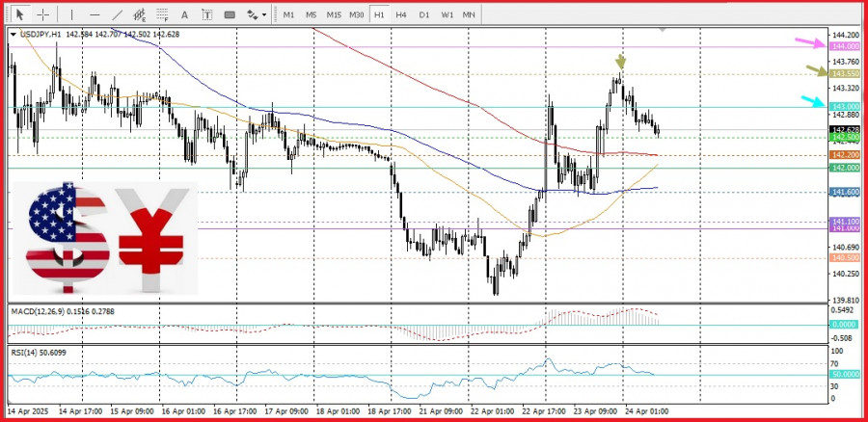This screenshot has width=868, height=422.
Task: Switch chart to M15 timeframe
Action: (334, 14)
